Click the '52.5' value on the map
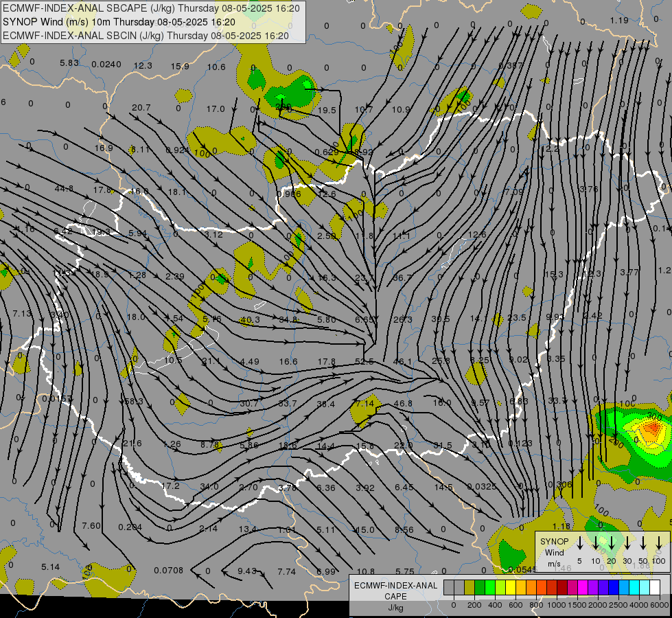This screenshot has width=672, height=618. 364,362
